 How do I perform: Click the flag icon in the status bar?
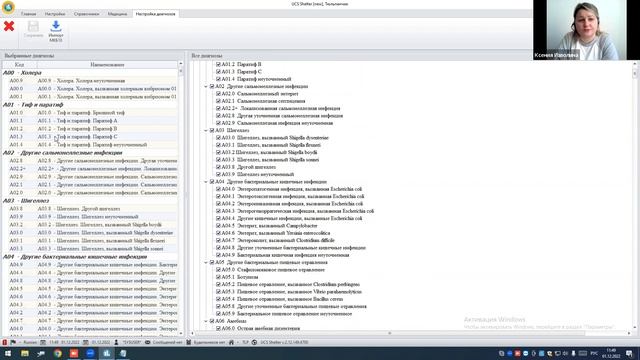point(13,342)
